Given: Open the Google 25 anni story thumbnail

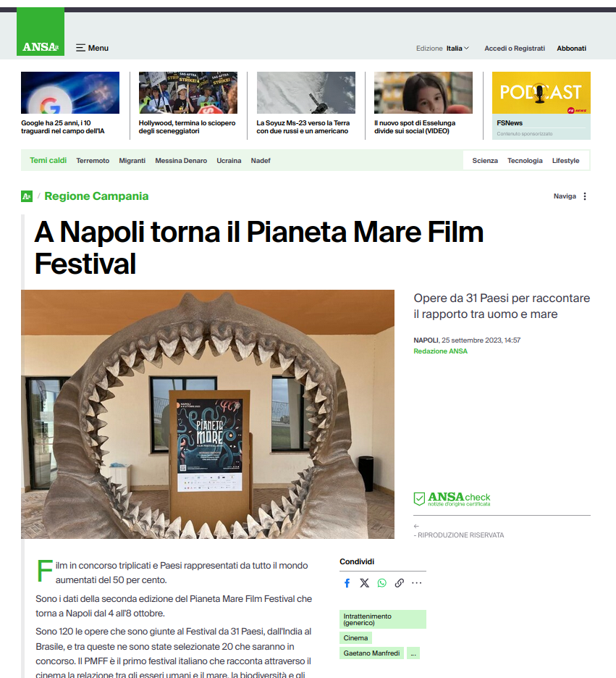Looking at the screenshot, I should (70, 93).
